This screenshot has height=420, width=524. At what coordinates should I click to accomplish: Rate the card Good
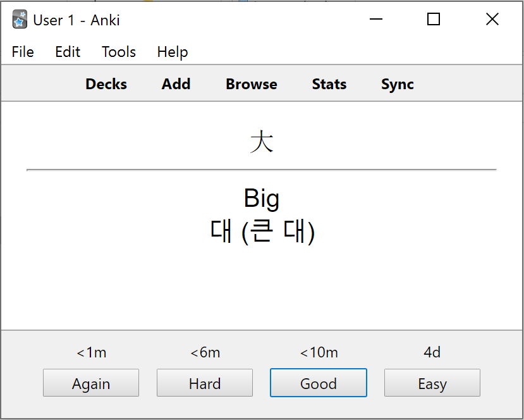319,383
